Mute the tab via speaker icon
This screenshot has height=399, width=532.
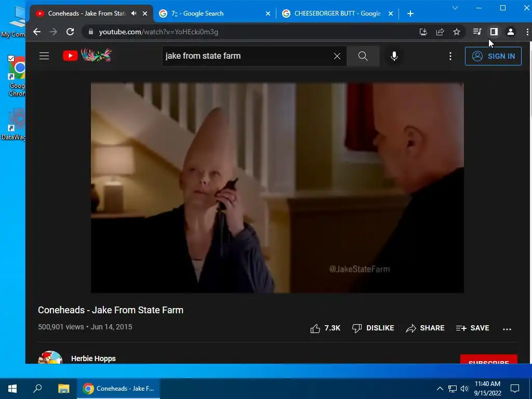pyautogui.click(x=134, y=14)
